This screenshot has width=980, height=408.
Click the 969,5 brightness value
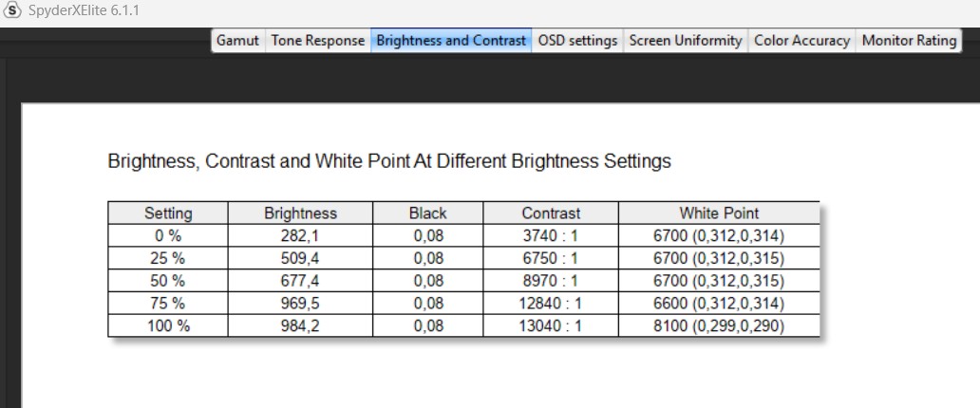click(300, 304)
